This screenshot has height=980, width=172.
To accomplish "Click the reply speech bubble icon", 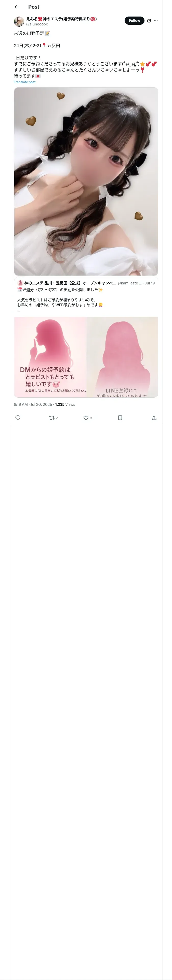I will pyautogui.click(x=18, y=418).
